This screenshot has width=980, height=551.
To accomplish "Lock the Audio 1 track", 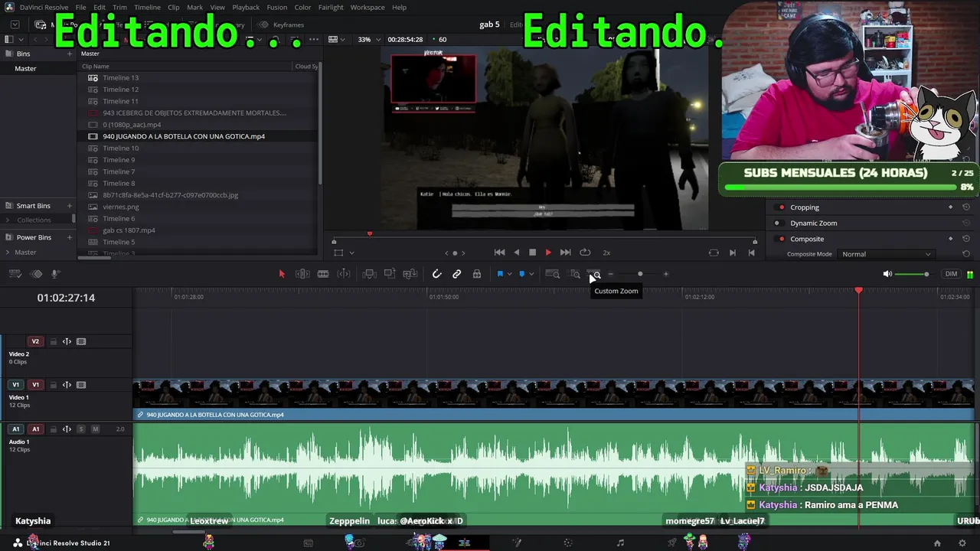I will (x=53, y=429).
